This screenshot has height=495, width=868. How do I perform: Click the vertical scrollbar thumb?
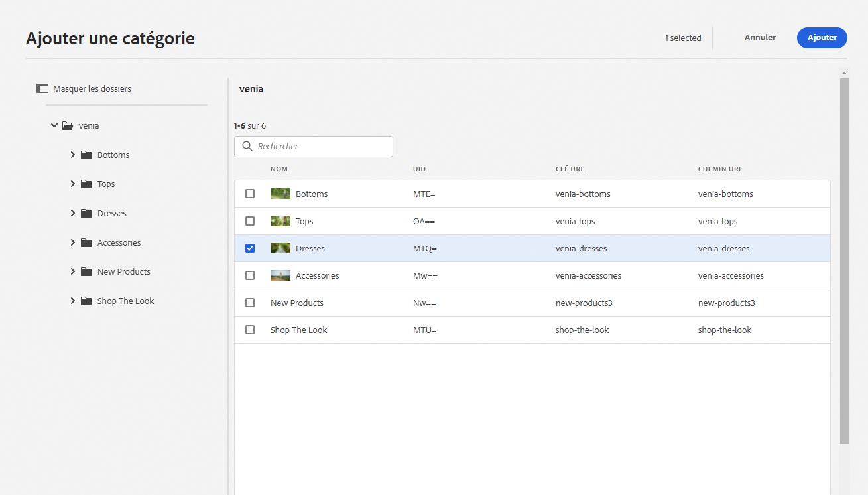[x=844, y=259]
